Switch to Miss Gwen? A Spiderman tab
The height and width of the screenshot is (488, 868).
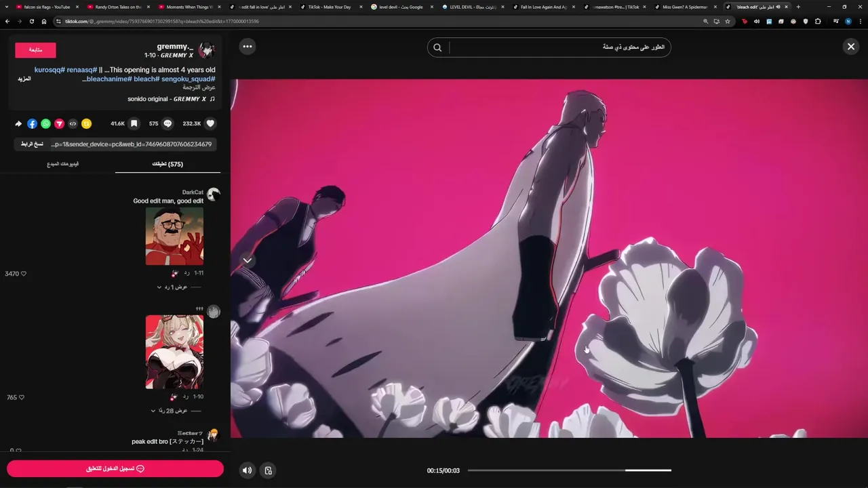click(x=685, y=7)
